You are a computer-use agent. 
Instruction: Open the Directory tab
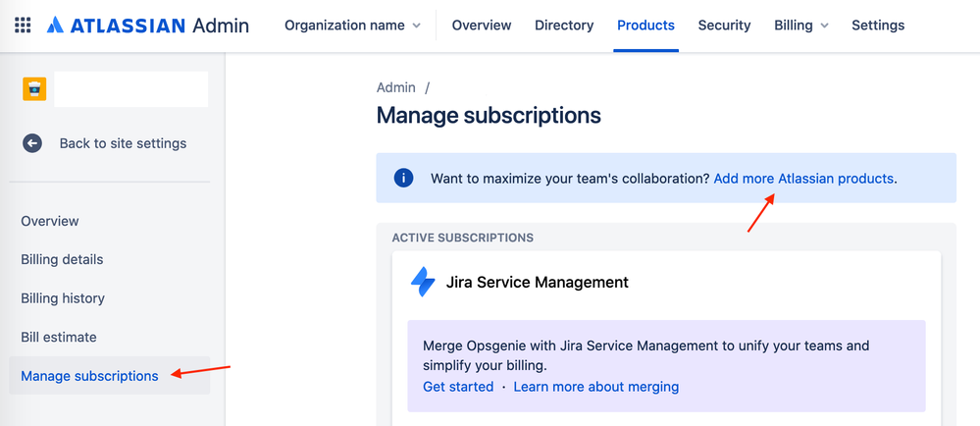tap(564, 26)
